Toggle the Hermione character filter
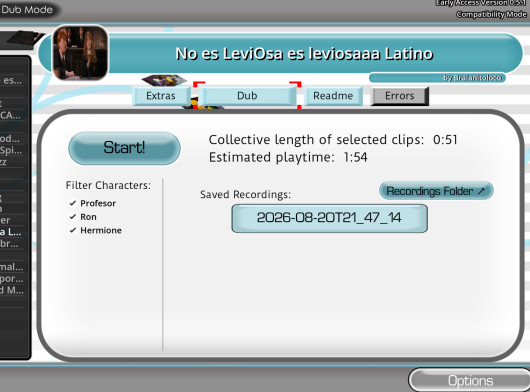This screenshot has height=392, width=530. pyautogui.click(x=96, y=230)
